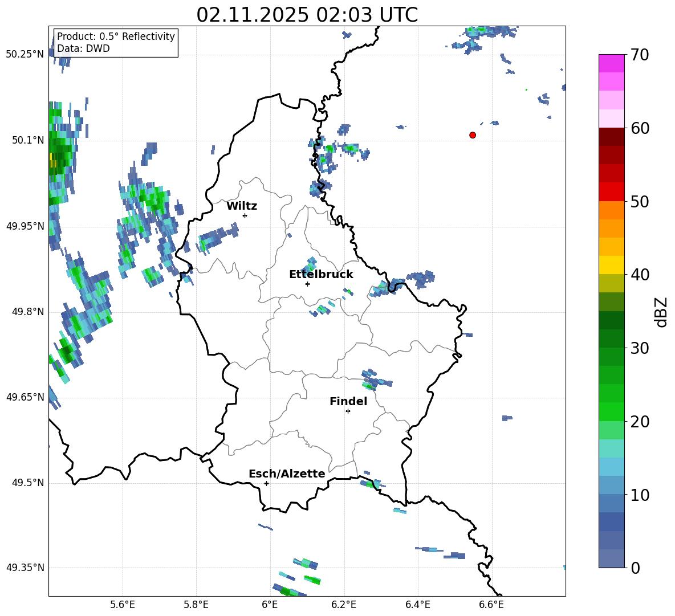Select the Esch/Alzette city label
Image resolution: width=675 pixels, height=616 pixels.
point(287,474)
